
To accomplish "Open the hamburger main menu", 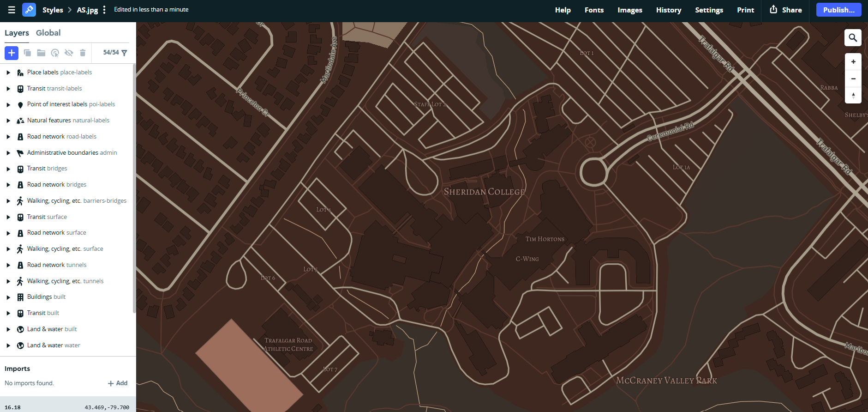I will tap(12, 10).
